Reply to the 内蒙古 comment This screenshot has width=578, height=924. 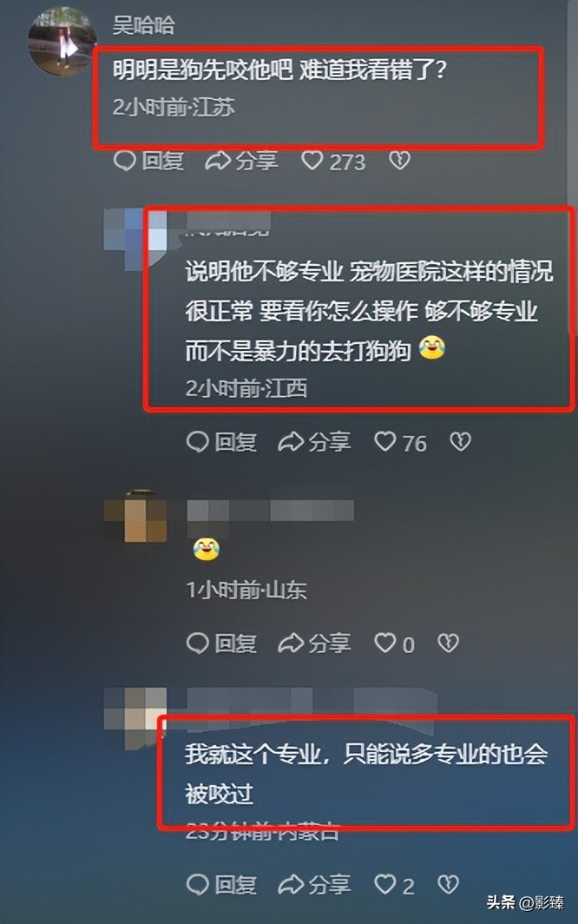[x=221, y=884]
